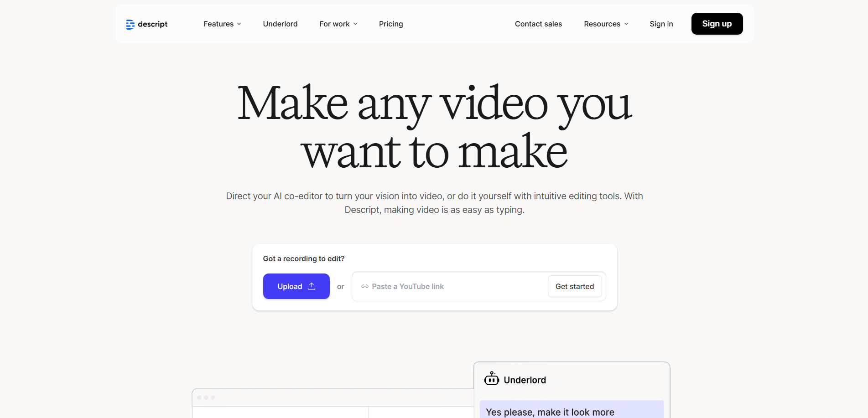Screen dimensions: 868x418
Task: Click the Get started button
Action: pyautogui.click(x=575, y=286)
